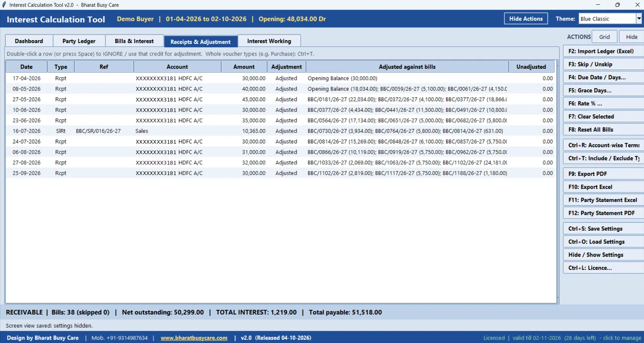
Task: Open F4: Due Date / Days
Action: coord(603,78)
